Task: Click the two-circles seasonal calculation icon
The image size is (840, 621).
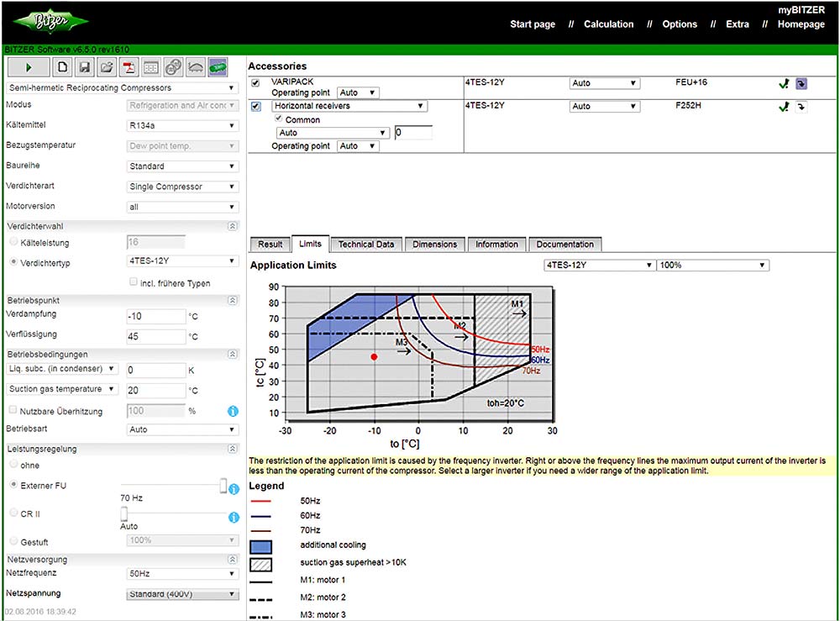Action: (173, 67)
